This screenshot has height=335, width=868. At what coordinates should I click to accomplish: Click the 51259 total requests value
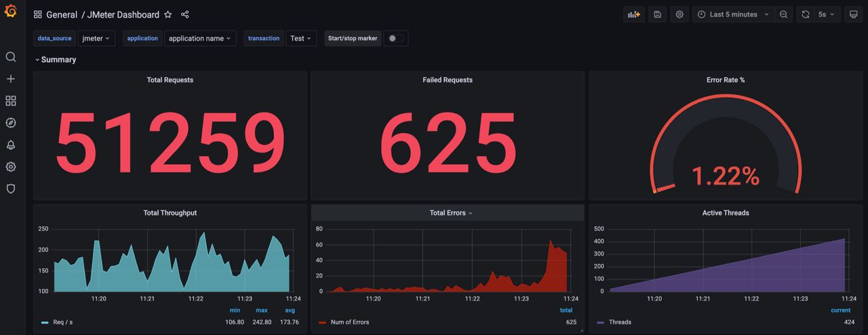(170, 143)
